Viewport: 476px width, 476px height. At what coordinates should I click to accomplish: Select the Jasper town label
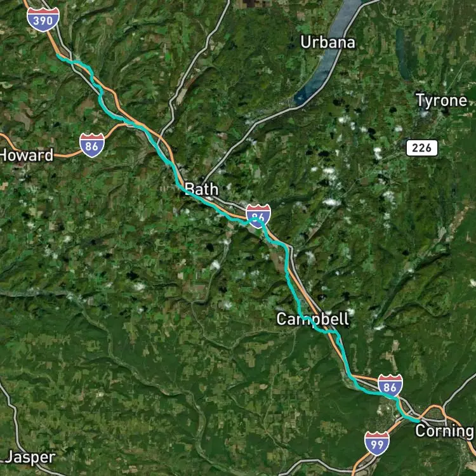tap(30, 457)
